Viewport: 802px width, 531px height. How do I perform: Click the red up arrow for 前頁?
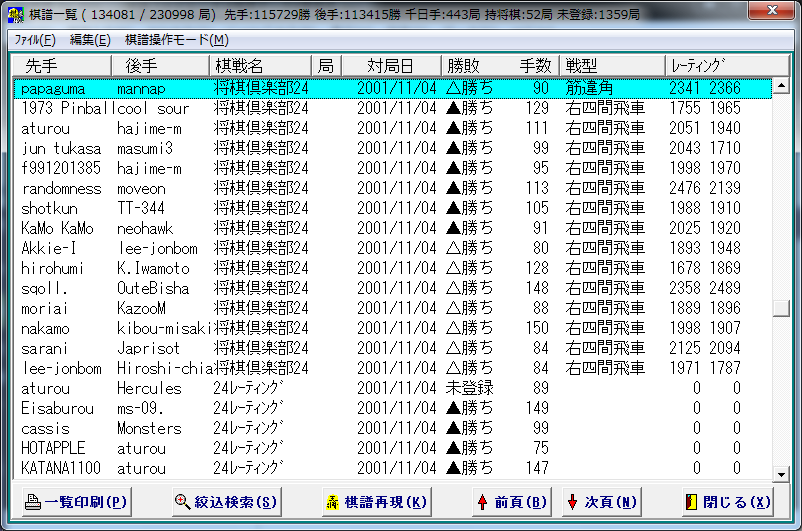tap(482, 502)
